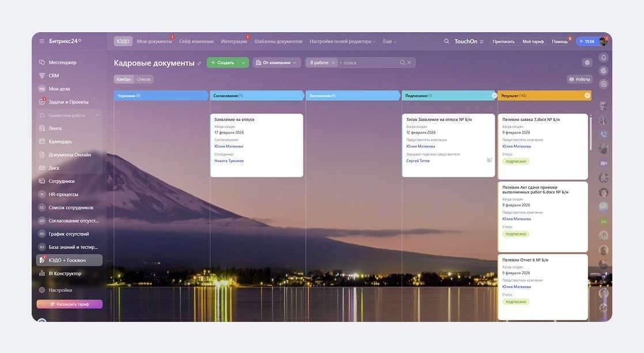Open CRM in the left sidebar
Screen dimensions: 644x353
(x=54, y=75)
